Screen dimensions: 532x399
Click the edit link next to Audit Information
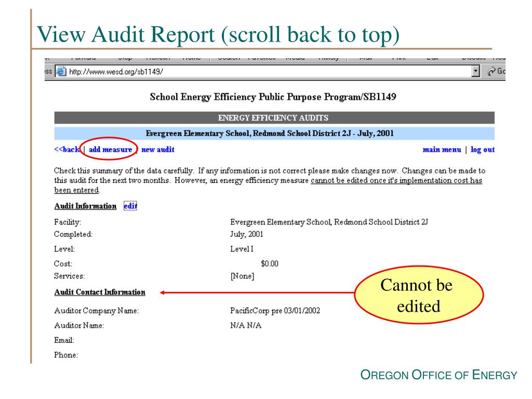(x=130, y=206)
